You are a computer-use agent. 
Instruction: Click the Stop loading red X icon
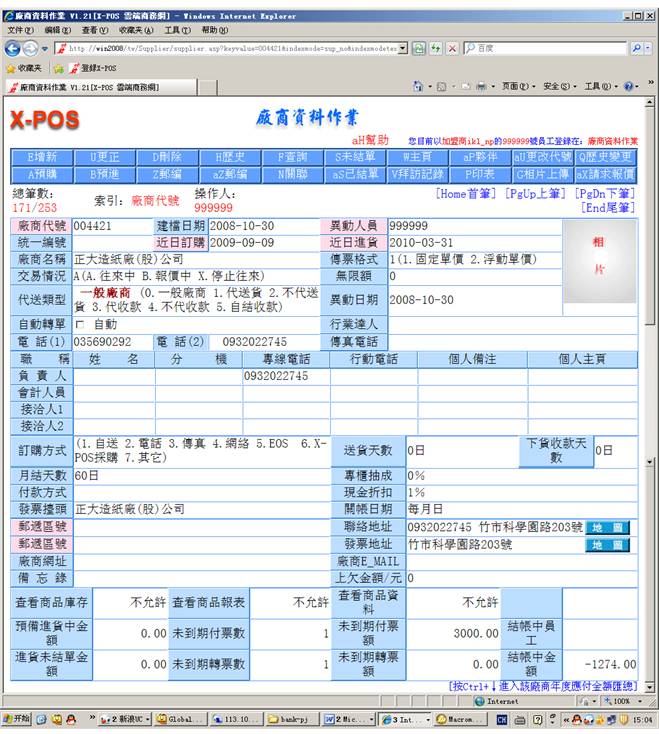click(x=453, y=48)
